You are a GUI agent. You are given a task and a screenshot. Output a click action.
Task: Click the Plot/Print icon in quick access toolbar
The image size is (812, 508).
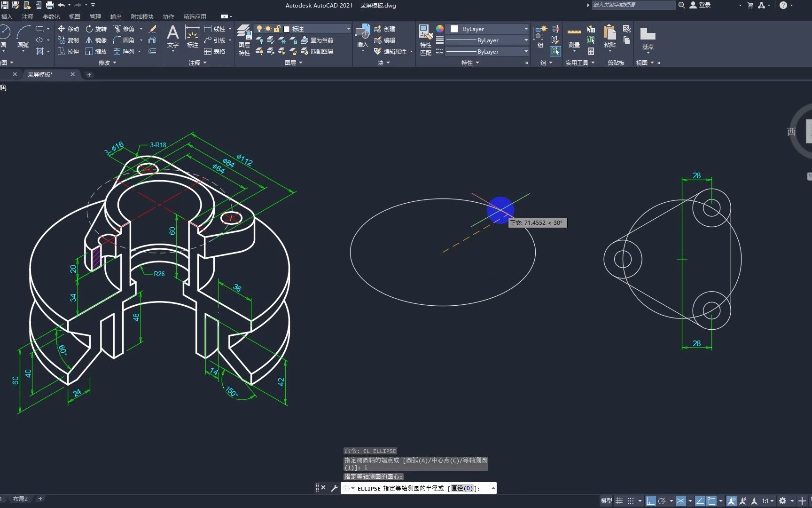pos(50,5)
